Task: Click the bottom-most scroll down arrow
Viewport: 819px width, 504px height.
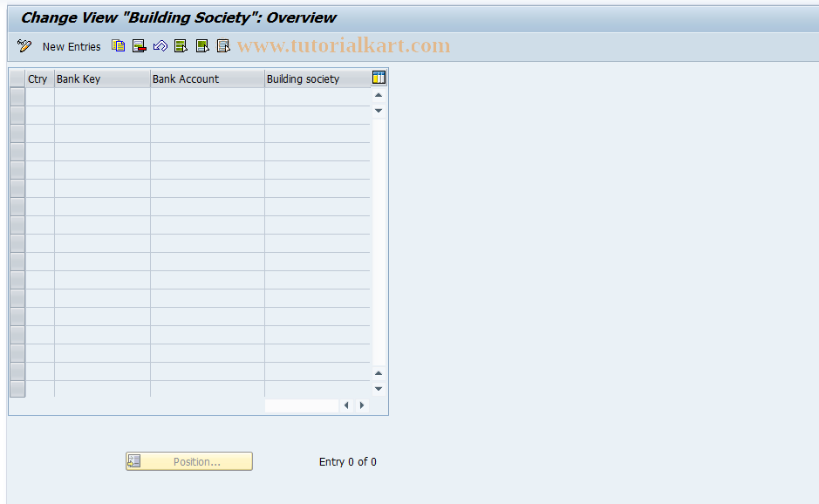Action: (x=379, y=389)
